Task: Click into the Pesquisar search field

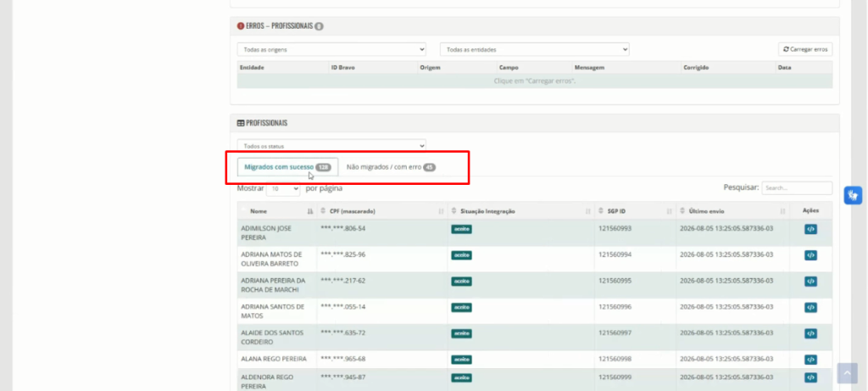Action: click(x=797, y=187)
